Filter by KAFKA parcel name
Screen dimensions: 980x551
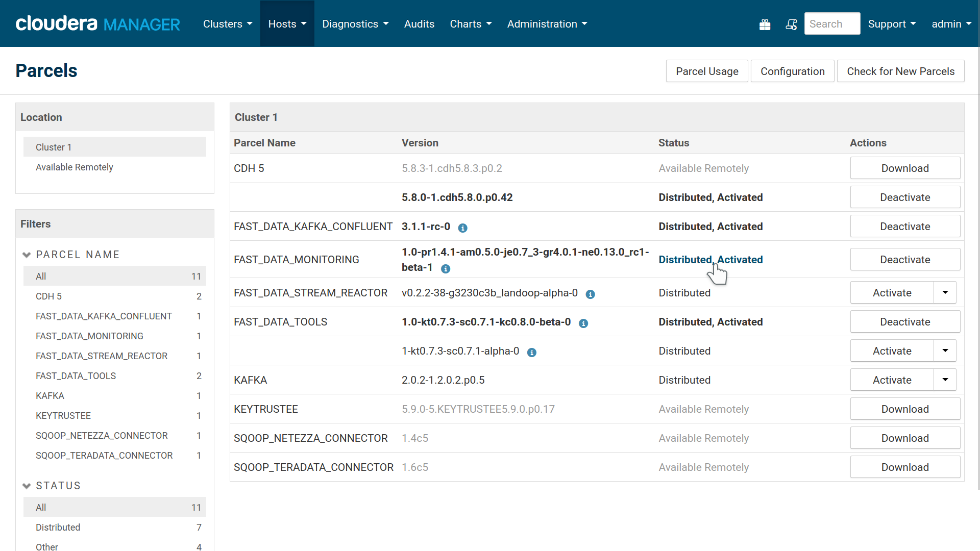pyautogui.click(x=115, y=395)
